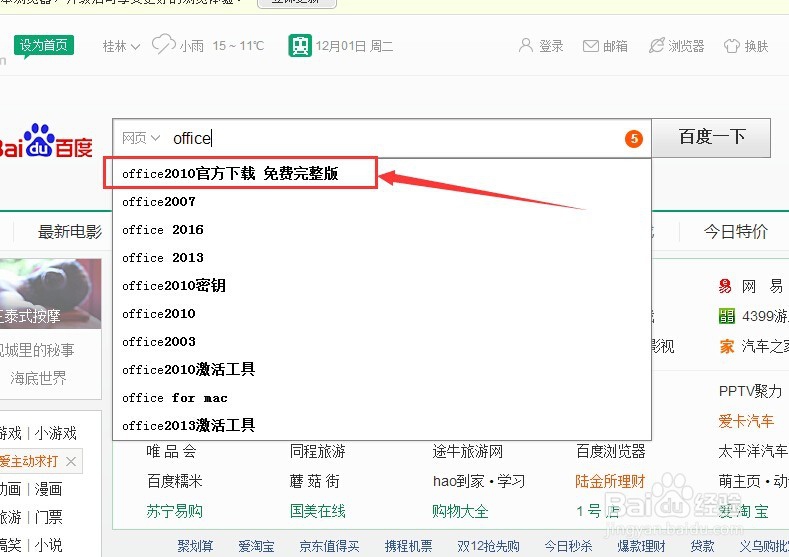
Task: Open the 网页 search type dropdown
Action: coord(141,138)
